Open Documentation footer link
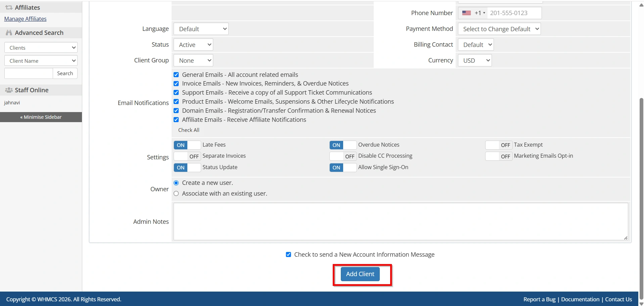Viewport: 644px width, 306px height. [x=580, y=299]
